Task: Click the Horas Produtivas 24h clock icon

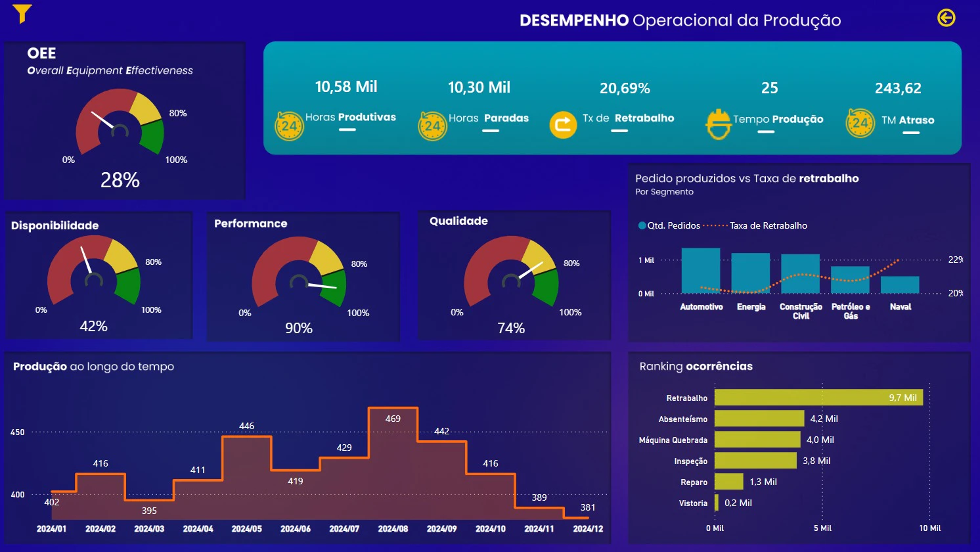Action: [x=289, y=126]
